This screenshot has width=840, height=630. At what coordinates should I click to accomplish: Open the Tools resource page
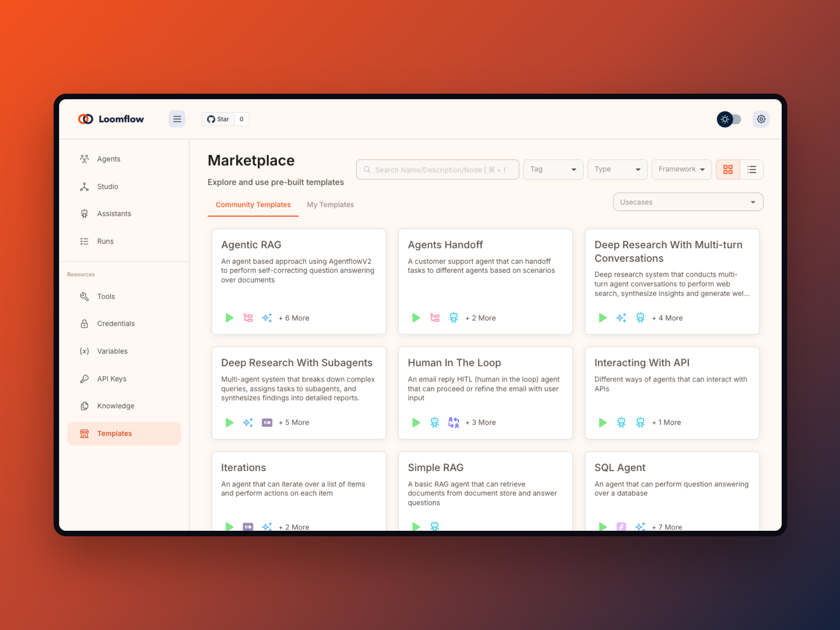point(124,296)
